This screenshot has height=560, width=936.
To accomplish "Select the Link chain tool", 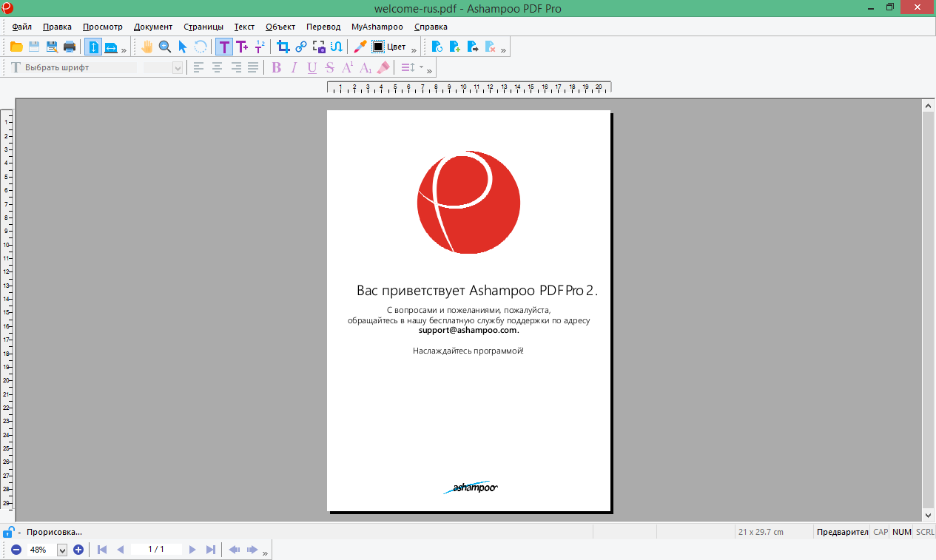I will tap(301, 47).
